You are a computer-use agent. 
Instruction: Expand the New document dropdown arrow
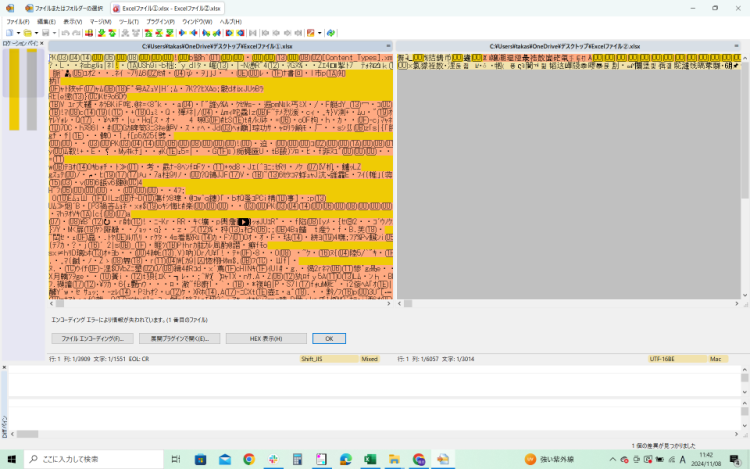(15, 33)
